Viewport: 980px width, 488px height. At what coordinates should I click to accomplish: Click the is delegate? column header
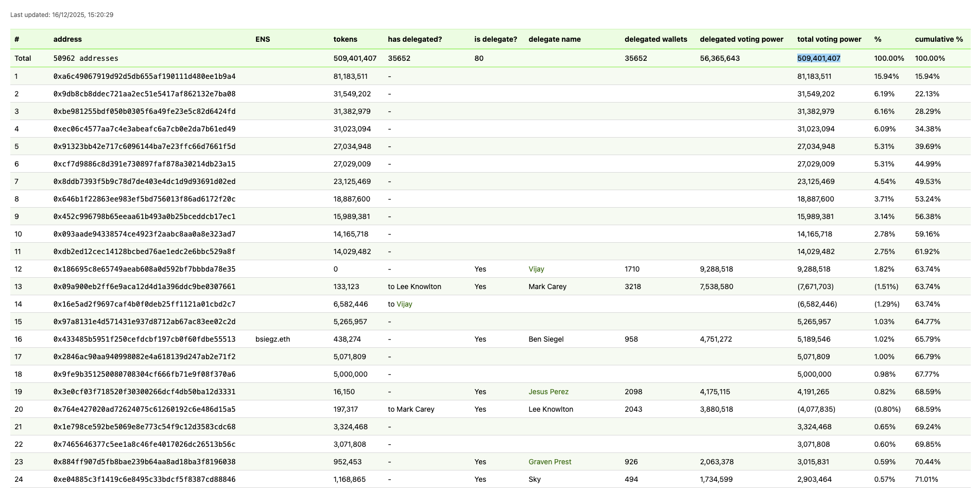pos(495,39)
